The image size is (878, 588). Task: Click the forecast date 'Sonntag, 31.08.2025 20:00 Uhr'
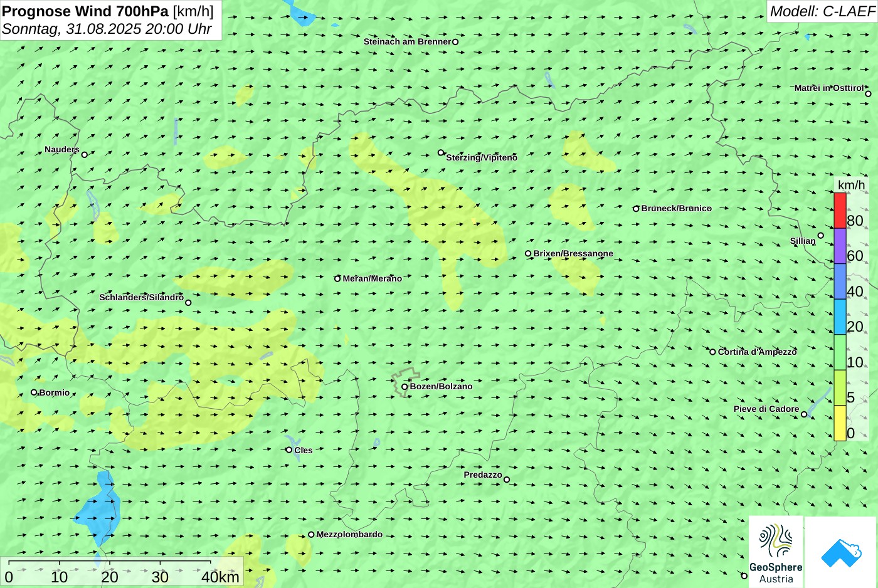107,29
